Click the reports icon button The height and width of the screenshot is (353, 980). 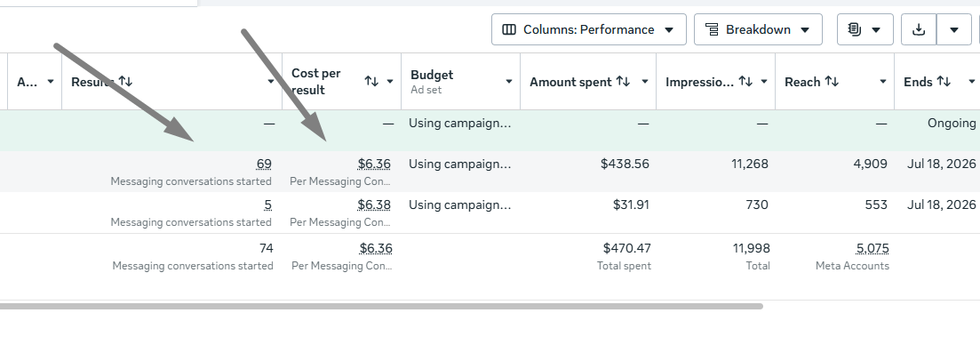(865, 29)
